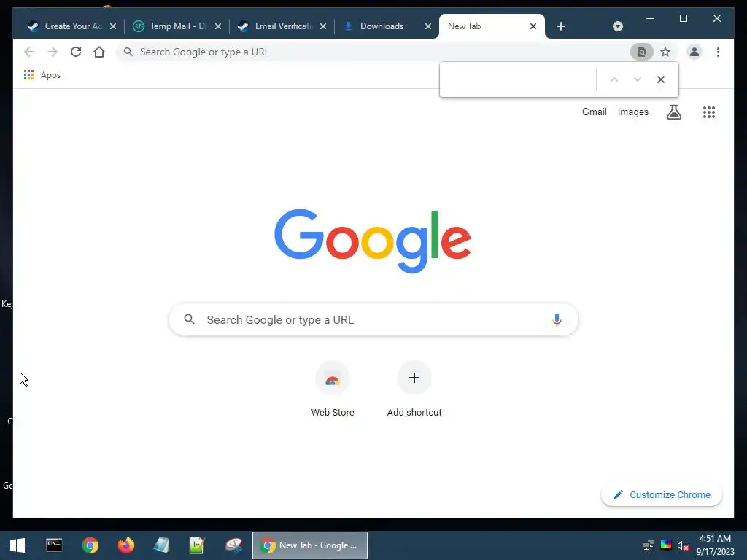Viewport: 747px width, 560px height.
Task: Click the New Tab - Google taskbar button
Action: 309,545
